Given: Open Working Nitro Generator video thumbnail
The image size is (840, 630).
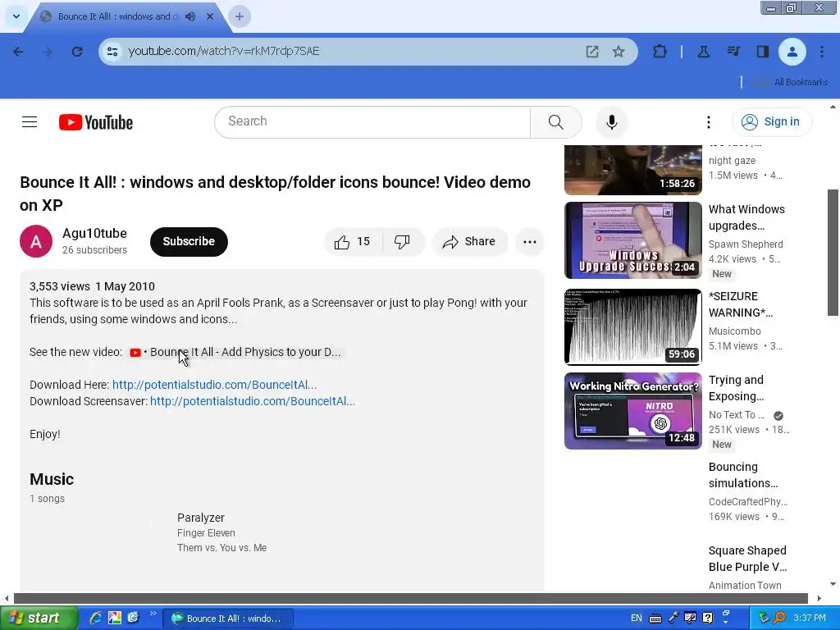Looking at the screenshot, I should point(632,411).
